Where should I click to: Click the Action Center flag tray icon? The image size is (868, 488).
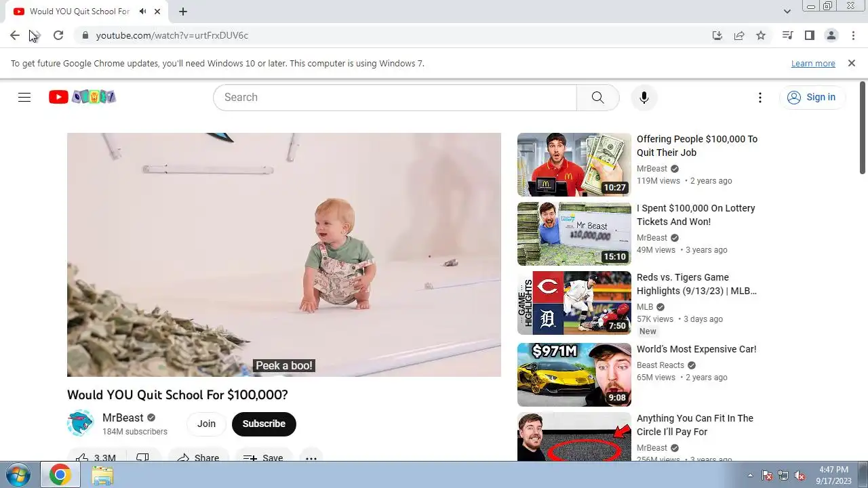point(767,475)
